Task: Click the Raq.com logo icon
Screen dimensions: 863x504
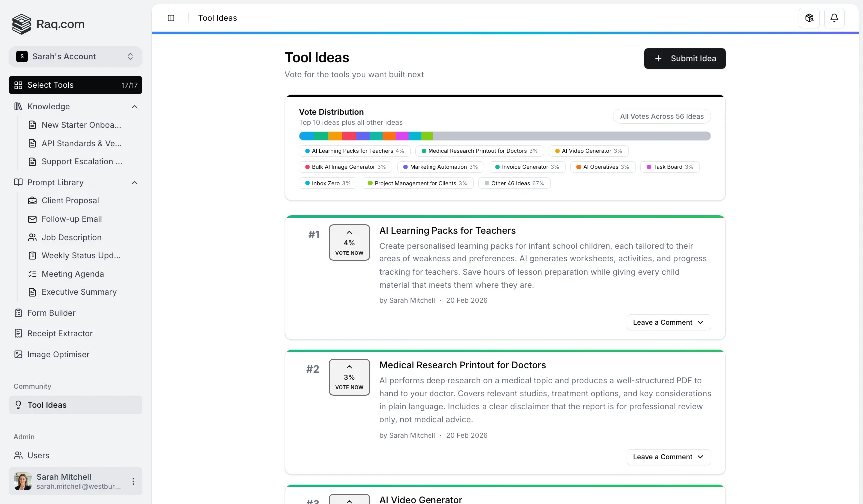Action: coord(21,24)
